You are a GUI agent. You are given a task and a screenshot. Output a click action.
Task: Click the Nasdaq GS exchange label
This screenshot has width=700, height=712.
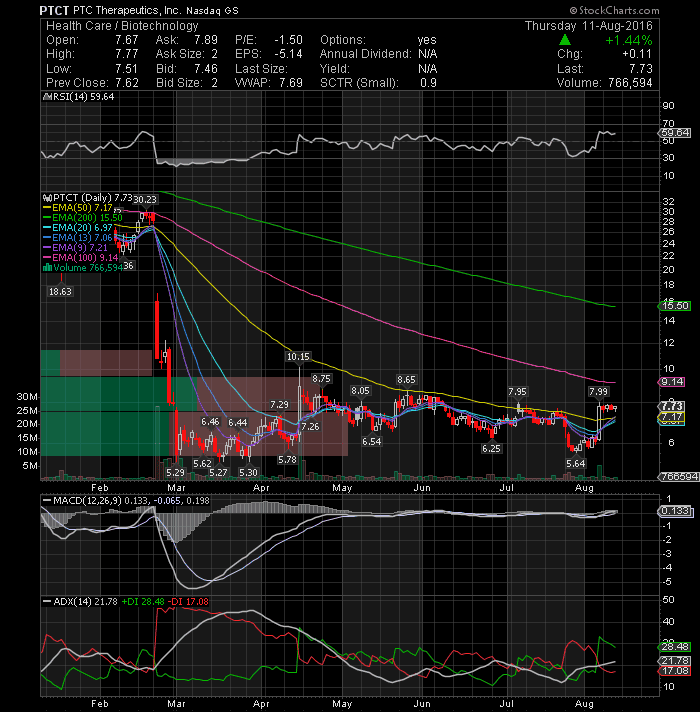click(212, 10)
